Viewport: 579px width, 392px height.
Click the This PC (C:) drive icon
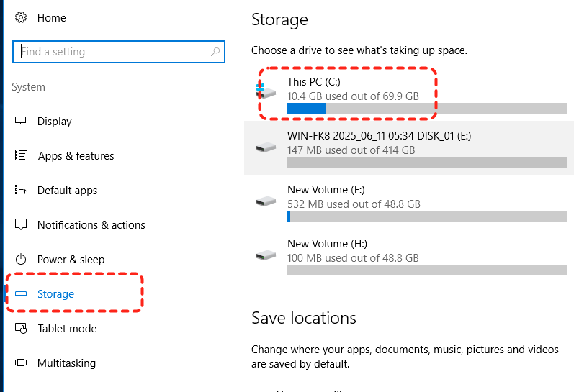tap(266, 91)
